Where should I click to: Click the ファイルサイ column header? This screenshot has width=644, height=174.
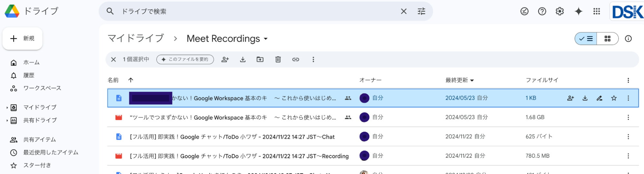click(x=542, y=80)
